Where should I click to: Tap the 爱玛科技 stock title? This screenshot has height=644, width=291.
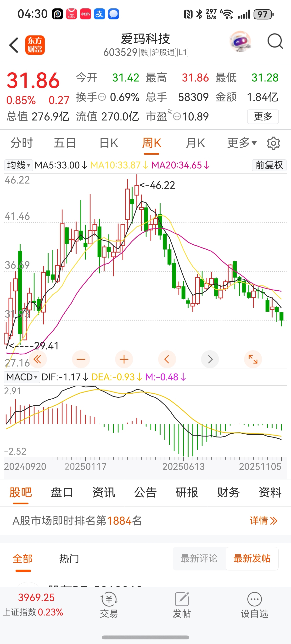coord(145,39)
